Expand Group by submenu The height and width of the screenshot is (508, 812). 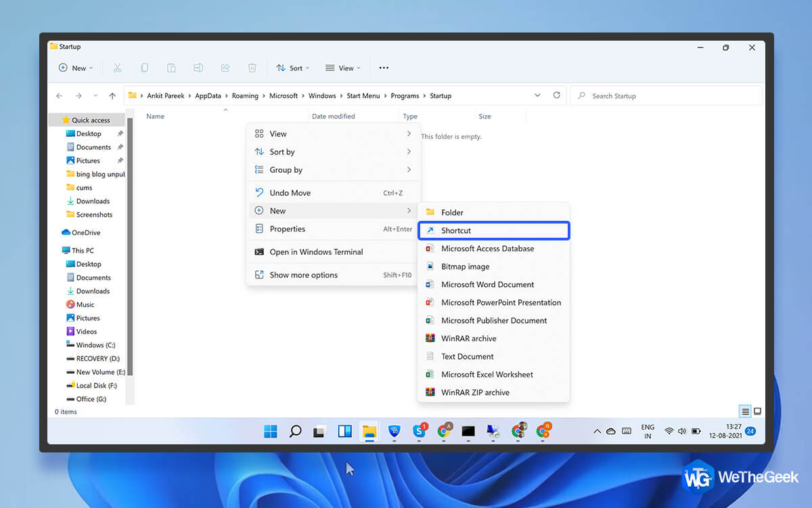[334, 170]
